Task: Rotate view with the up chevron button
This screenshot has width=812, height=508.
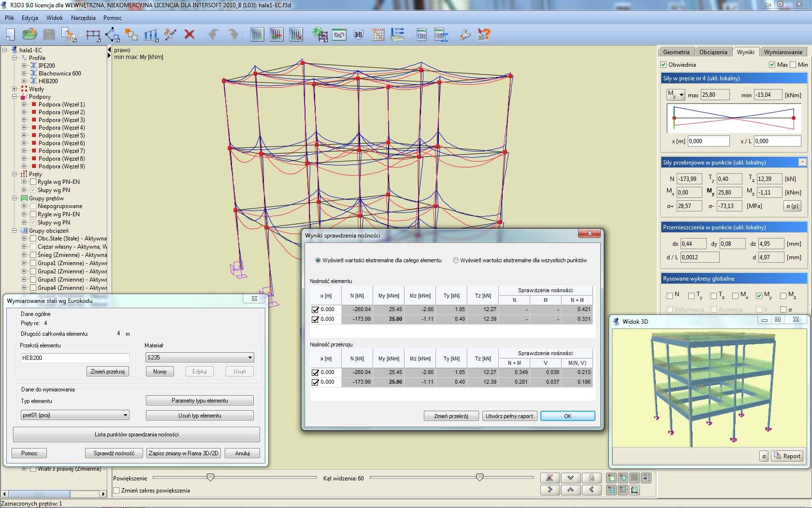Action: point(571,490)
